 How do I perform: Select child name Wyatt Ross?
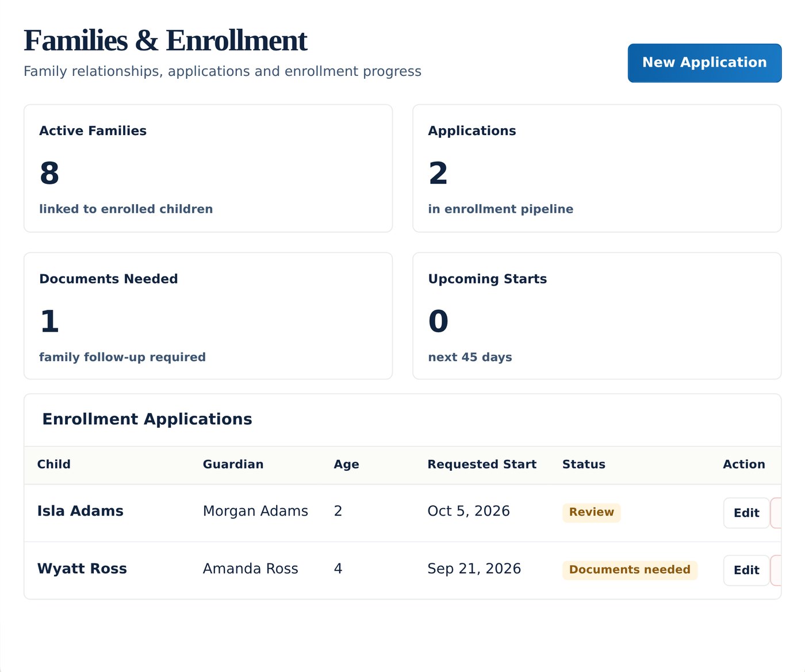82,569
